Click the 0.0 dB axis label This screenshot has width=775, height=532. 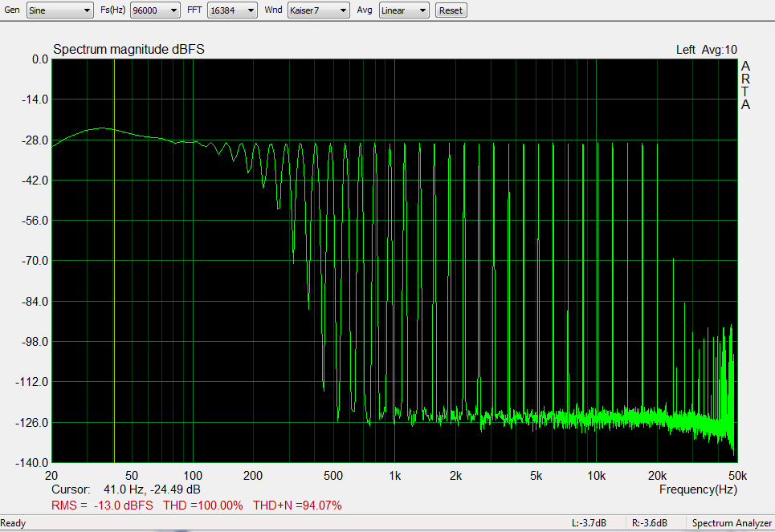40,59
